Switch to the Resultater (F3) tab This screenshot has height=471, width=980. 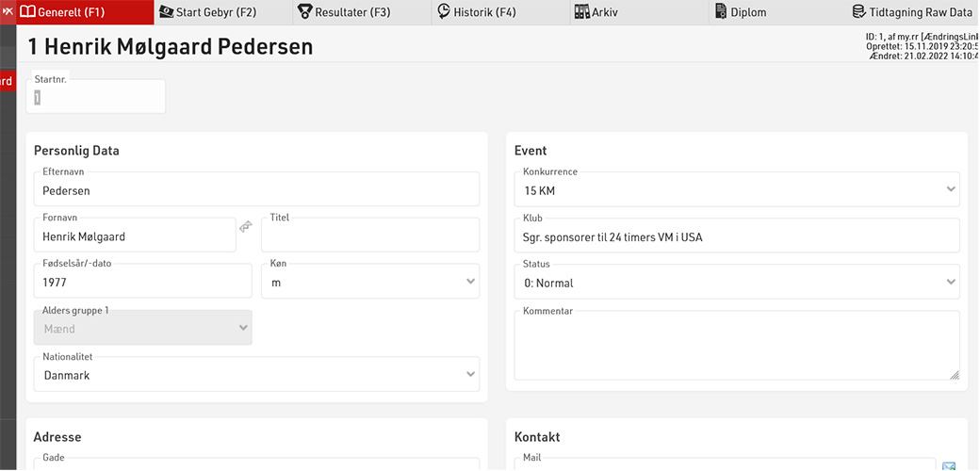coord(344,12)
